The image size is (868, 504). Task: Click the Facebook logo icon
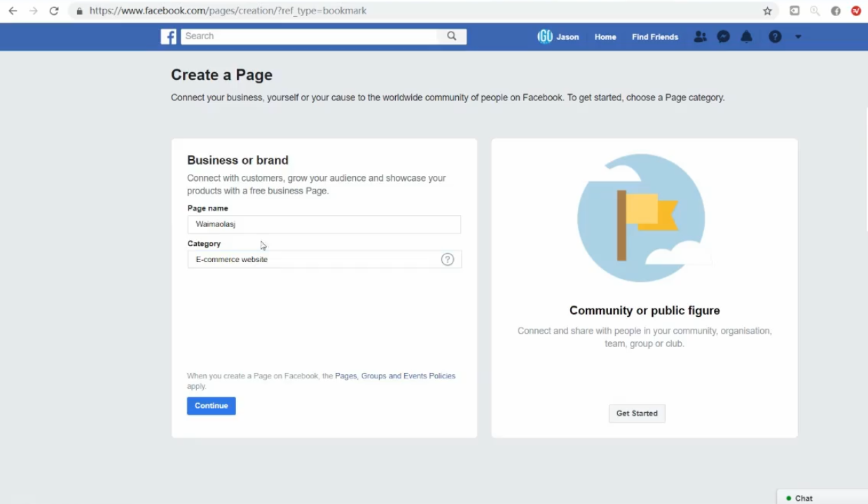(x=168, y=36)
